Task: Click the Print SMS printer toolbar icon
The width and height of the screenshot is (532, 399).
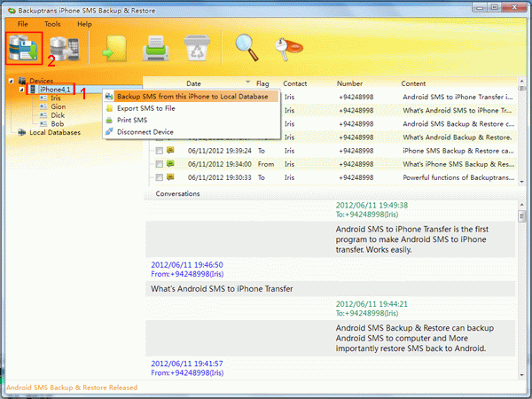Action: click(x=155, y=48)
